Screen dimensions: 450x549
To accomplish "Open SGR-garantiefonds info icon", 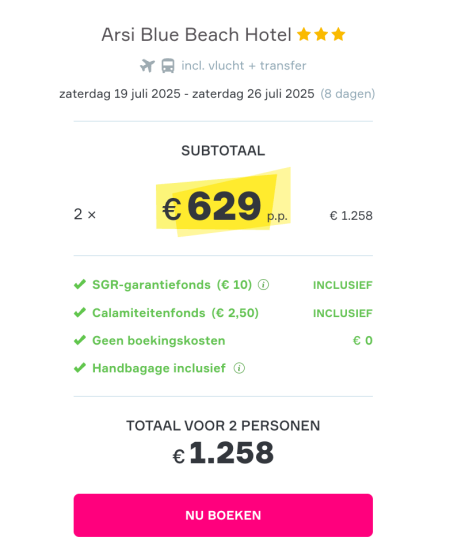I will (263, 285).
